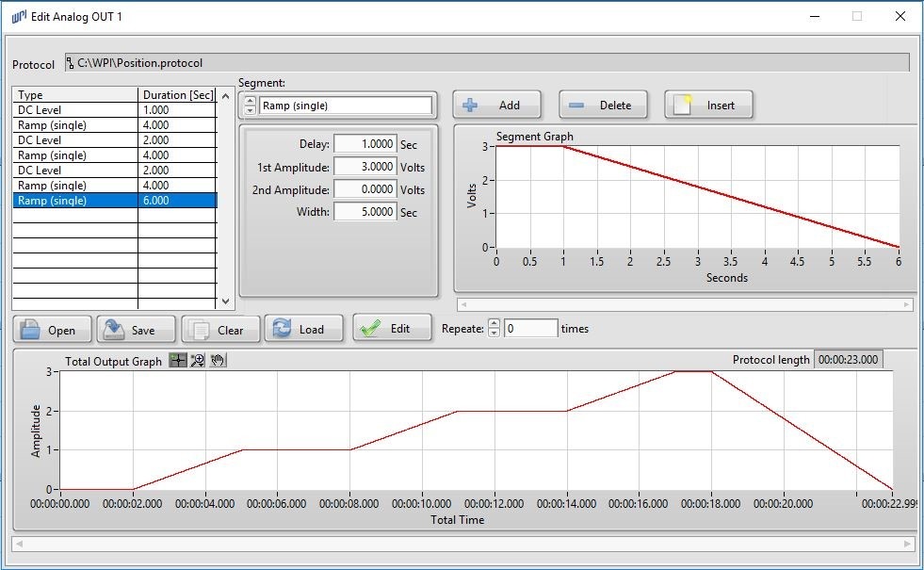Click the horizontal scrollbar below the Segment Graph

(683, 304)
